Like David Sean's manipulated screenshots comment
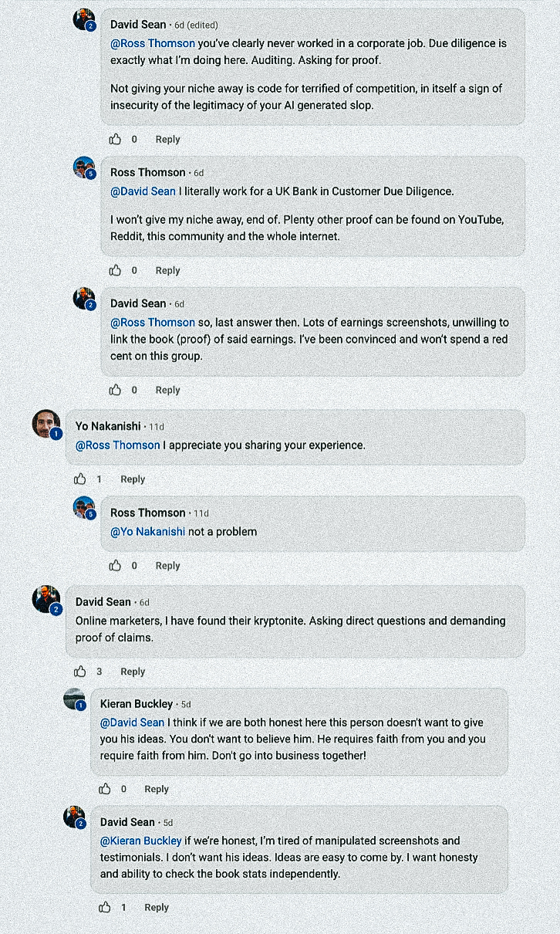 coord(105,908)
